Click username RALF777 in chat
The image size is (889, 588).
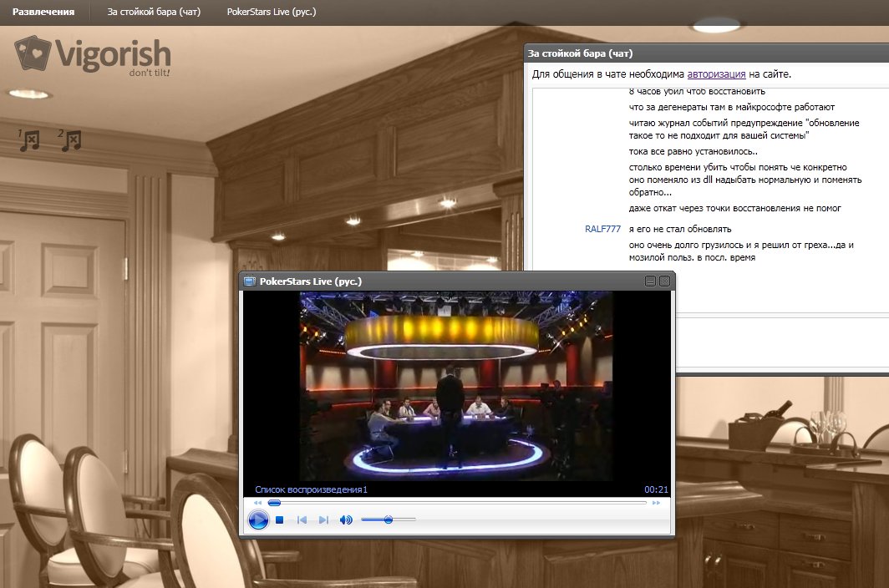[602, 229]
